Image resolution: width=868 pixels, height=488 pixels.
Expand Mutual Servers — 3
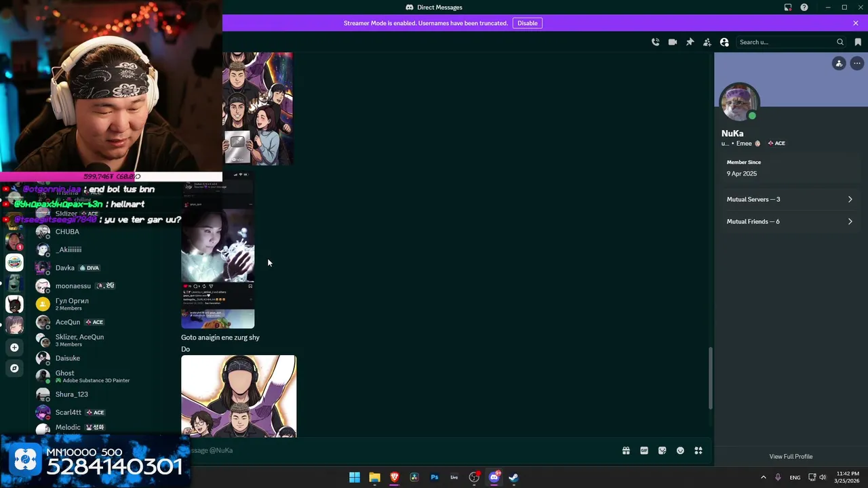tap(790, 199)
